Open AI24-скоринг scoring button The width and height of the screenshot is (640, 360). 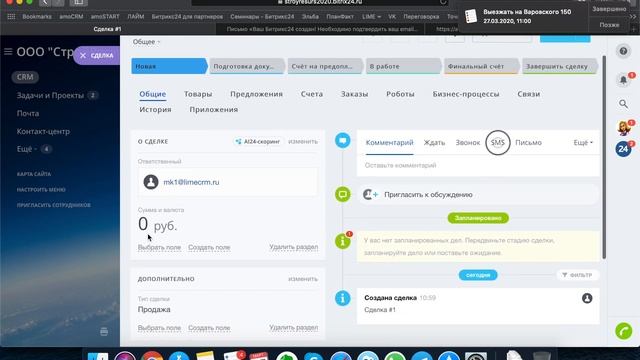point(258,142)
